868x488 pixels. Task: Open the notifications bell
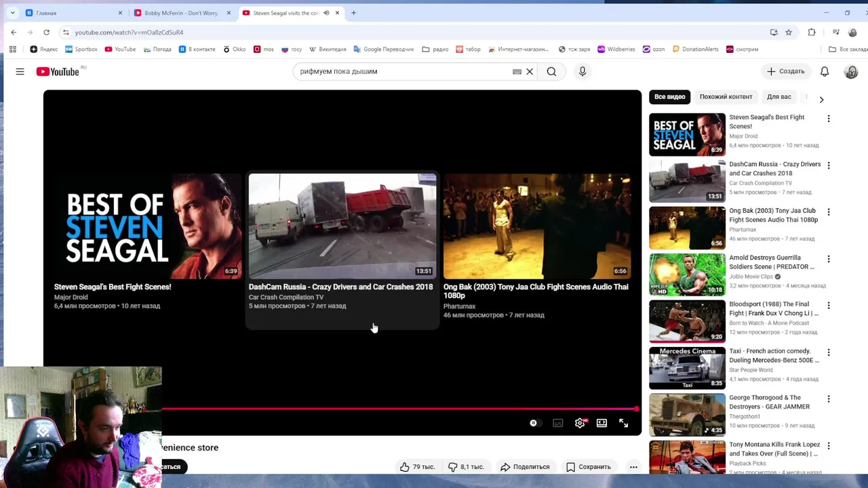coord(825,71)
